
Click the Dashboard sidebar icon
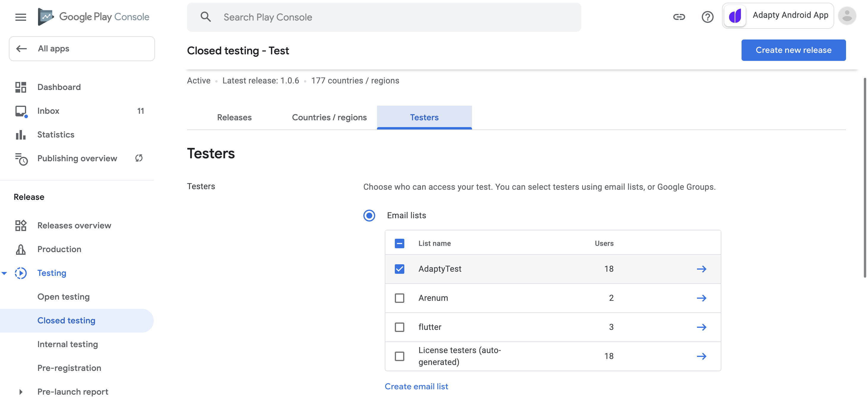20,87
